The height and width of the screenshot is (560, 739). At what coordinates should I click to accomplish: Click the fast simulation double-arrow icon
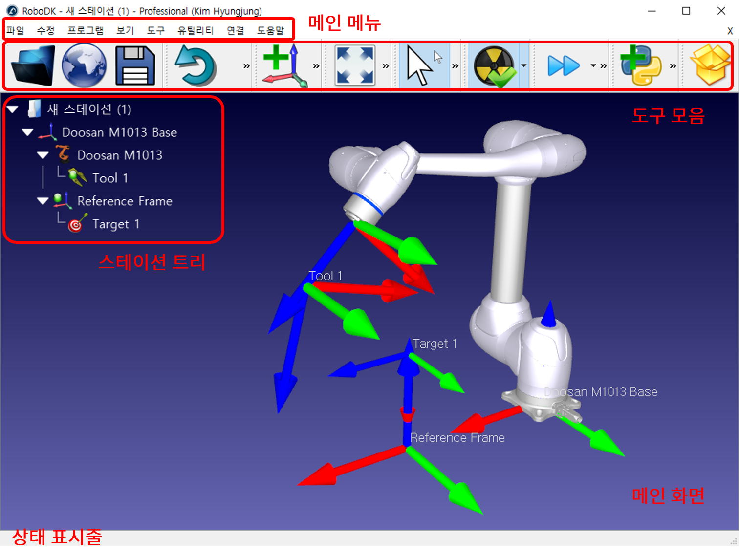[x=564, y=66]
